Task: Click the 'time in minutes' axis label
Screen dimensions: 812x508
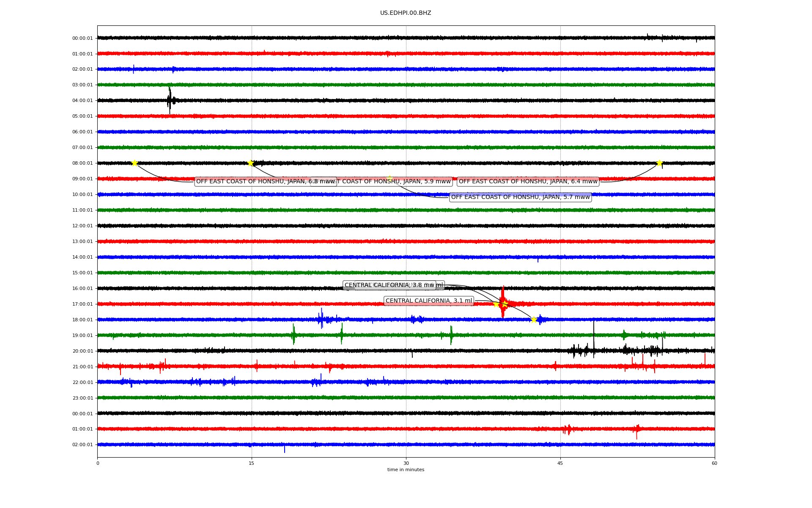Action: [x=406, y=469]
